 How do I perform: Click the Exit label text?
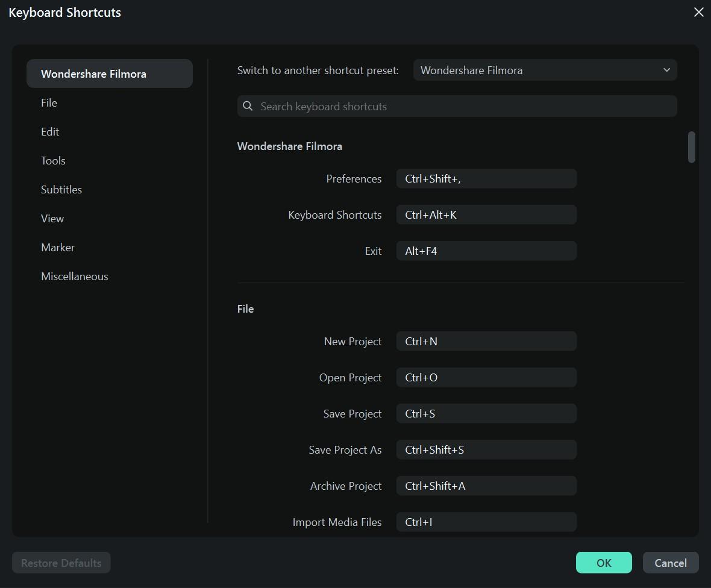tap(373, 251)
